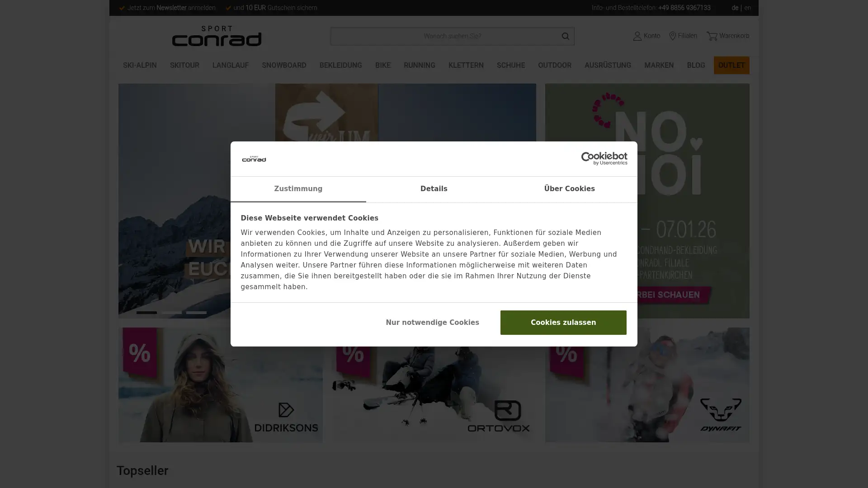Open the SKI-ALPIN category menu

click(140, 65)
